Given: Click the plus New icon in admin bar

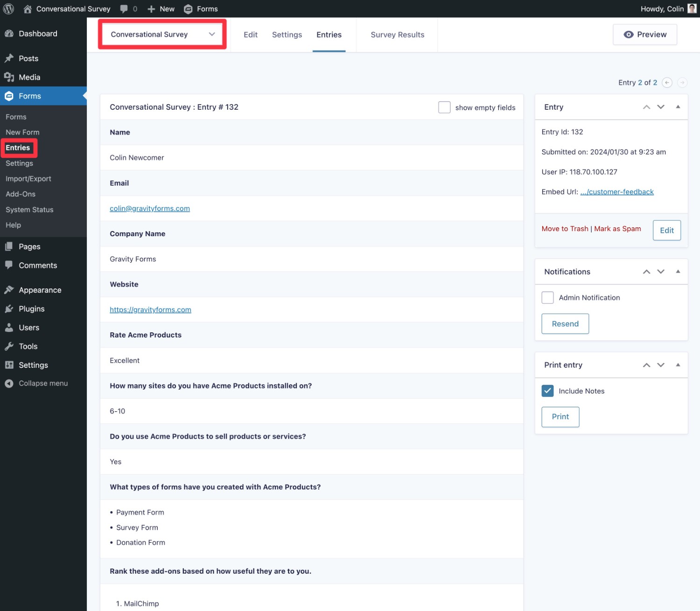Looking at the screenshot, I should pyautogui.click(x=151, y=9).
